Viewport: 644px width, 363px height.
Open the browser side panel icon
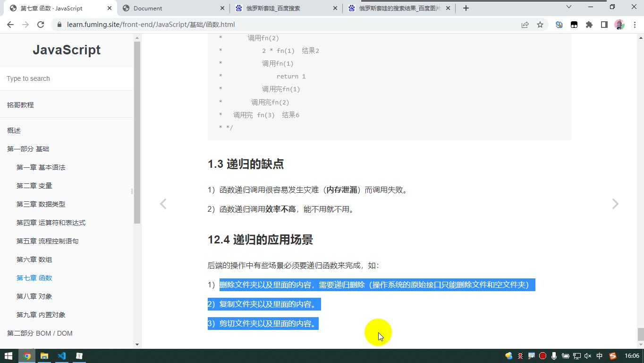[x=604, y=25]
